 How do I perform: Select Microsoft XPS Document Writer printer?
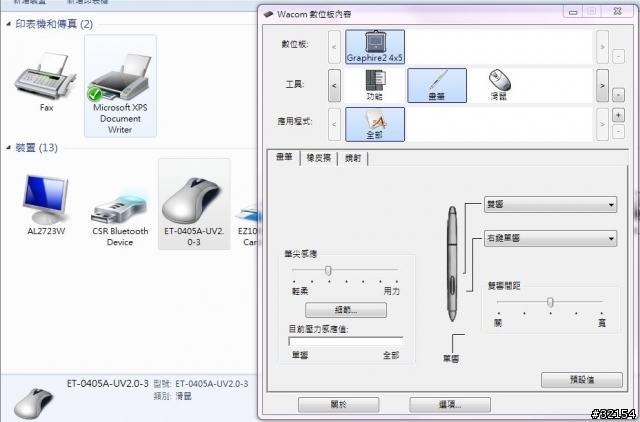(x=120, y=86)
